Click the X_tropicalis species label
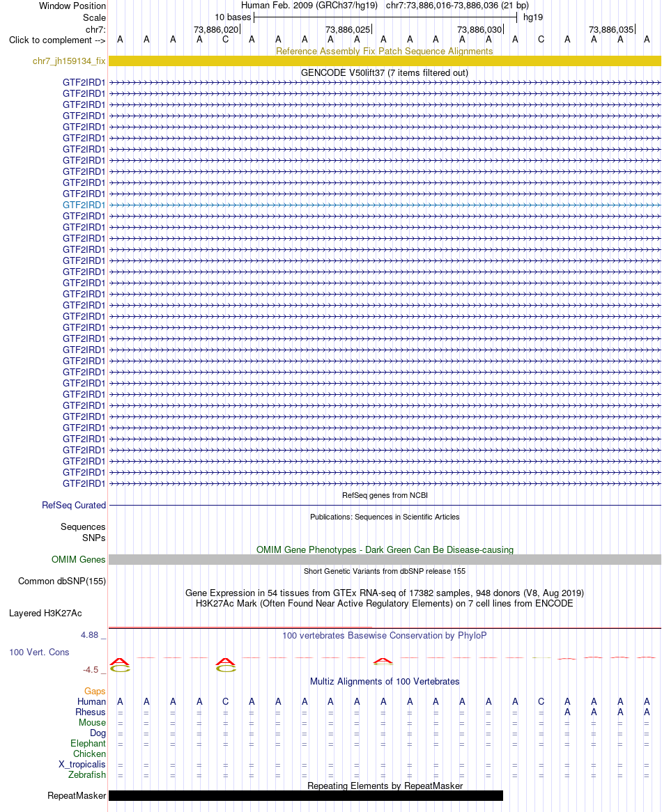The image size is (662, 812). [x=82, y=765]
